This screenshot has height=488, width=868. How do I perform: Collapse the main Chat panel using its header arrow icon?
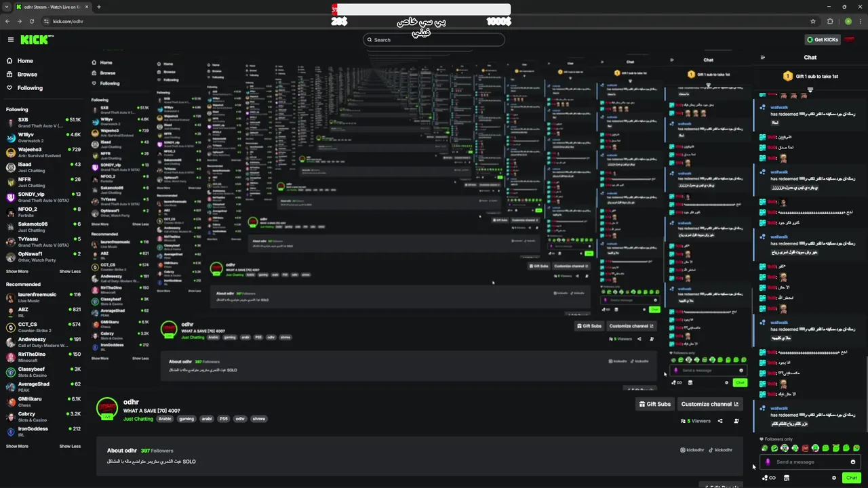click(763, 58)
